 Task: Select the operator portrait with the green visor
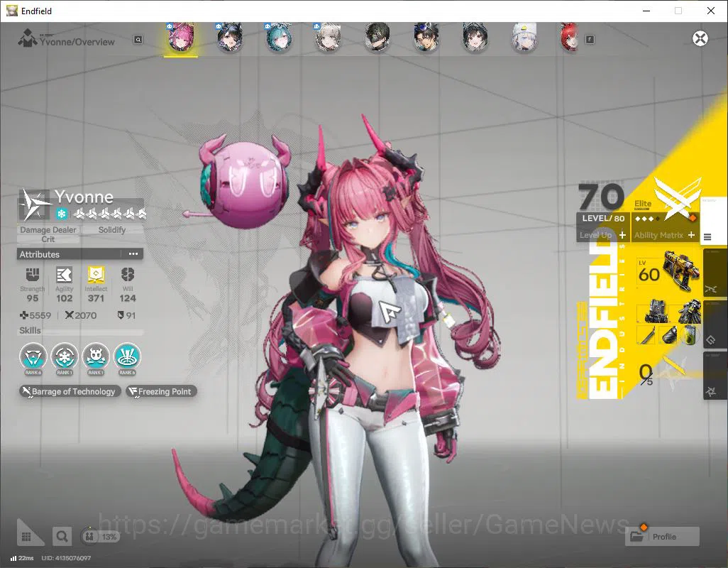tap(377, 38)
